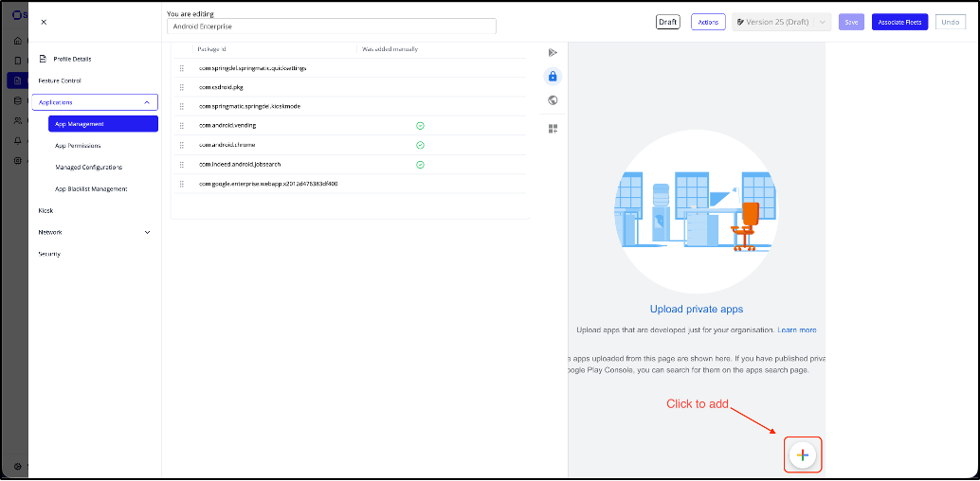Grab the drag handle for com.android.pkg
The width and height of the screenshot is (980, 481).
pos(182,87)
